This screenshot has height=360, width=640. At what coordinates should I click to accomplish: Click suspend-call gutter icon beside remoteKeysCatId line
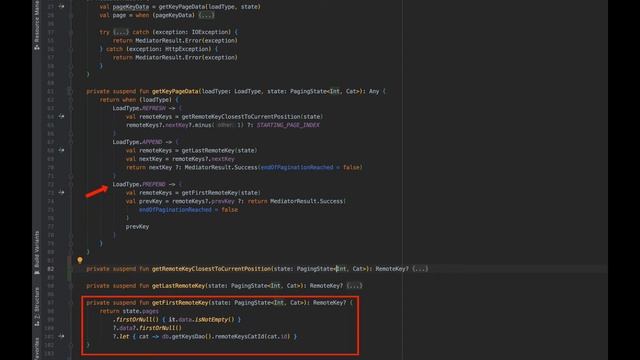click(61, 336)
